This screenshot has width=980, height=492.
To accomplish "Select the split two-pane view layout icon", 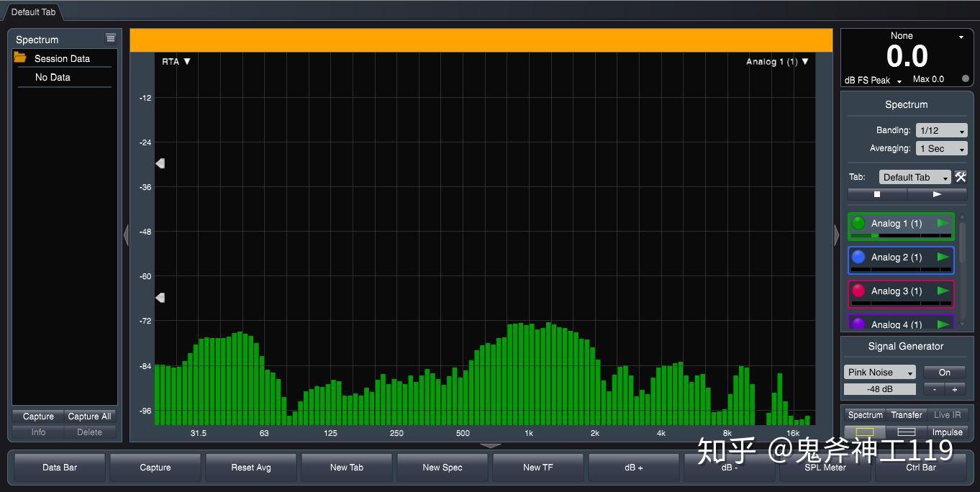I will point(907,432).
